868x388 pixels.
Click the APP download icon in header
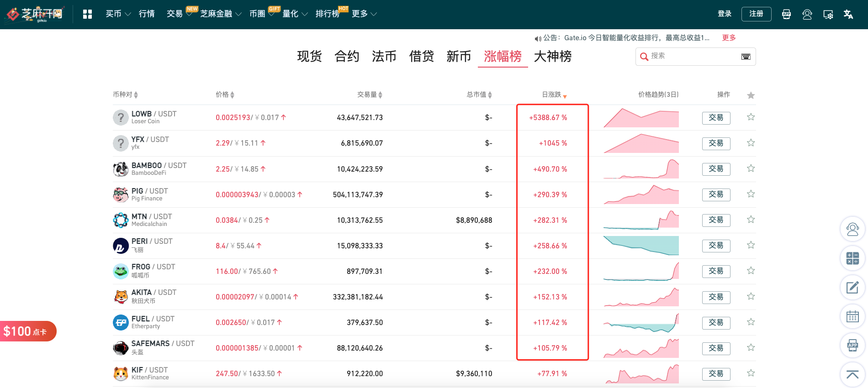(786, 14)
